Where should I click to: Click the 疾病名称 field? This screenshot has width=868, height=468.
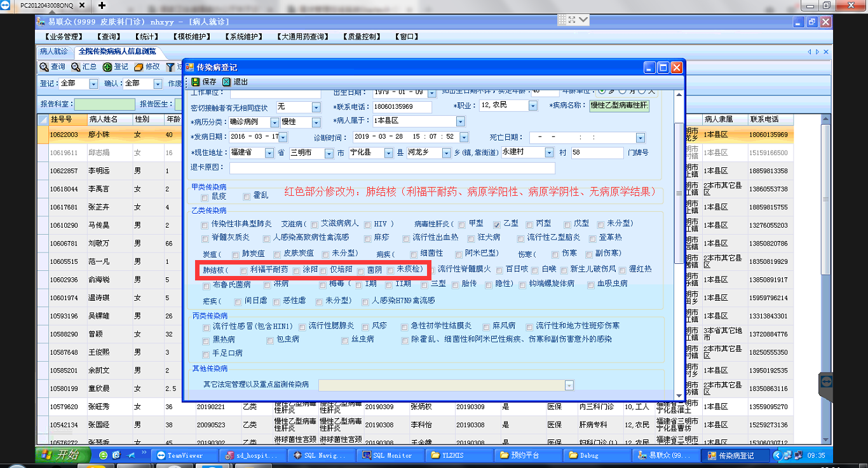(620, 106)
